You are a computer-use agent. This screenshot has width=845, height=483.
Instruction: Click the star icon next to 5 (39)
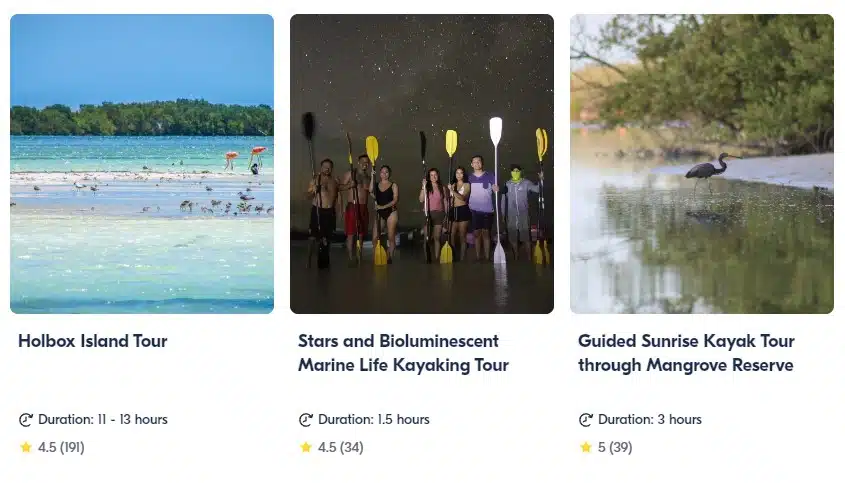pos(586,447)
